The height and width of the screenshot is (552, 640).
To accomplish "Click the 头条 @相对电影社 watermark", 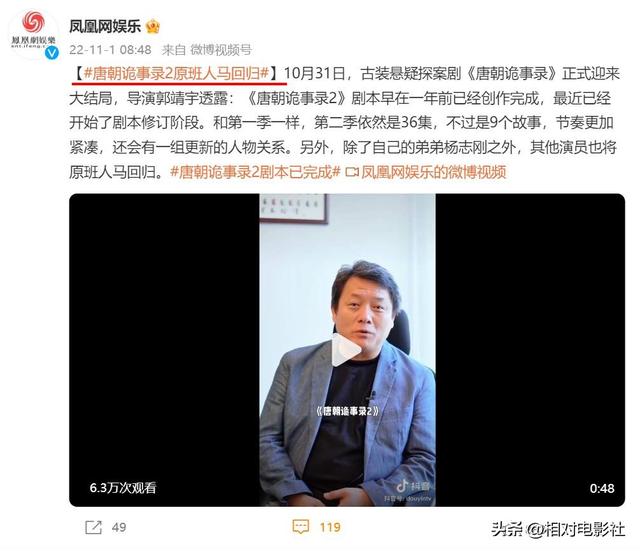I will pos(558,529).
